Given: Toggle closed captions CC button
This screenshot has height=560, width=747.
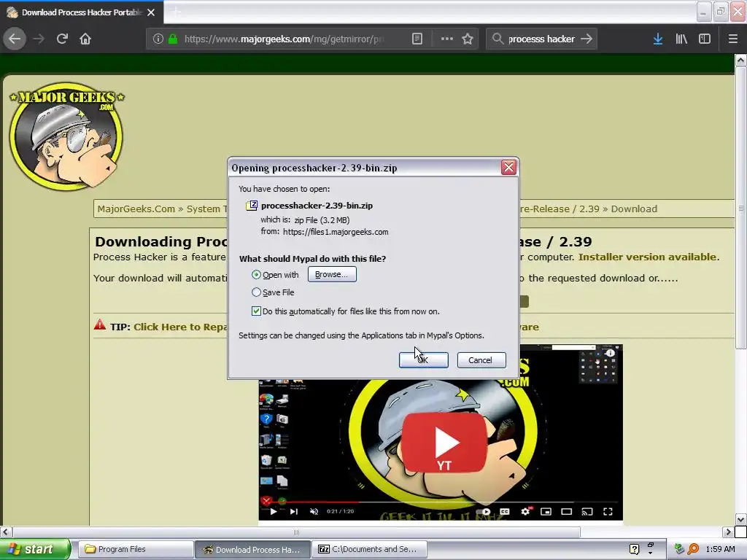Looking at the screenshot, I should [x=505, y=511].
